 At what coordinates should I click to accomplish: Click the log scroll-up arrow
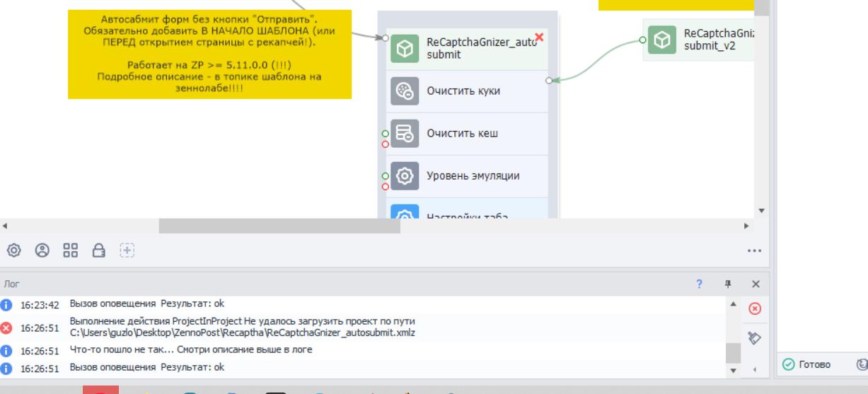733,303
